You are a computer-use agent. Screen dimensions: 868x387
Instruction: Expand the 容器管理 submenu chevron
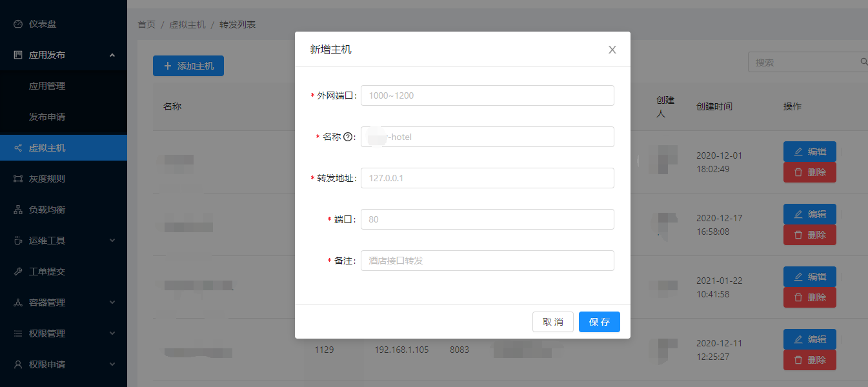click(x=112, y=303)
